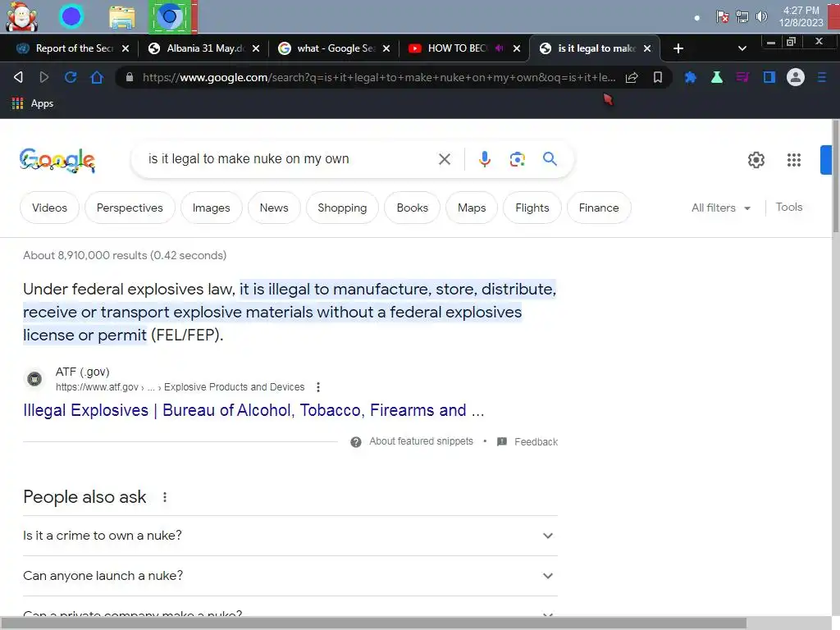Open the Apps bookmark shortcut
The height and width of the screenshot is (630, 840).
(33, 103)
